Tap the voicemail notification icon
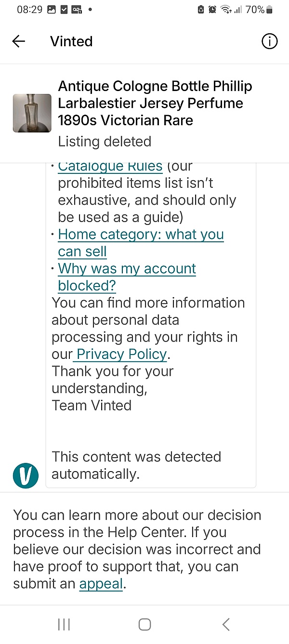 pos(77,10)
